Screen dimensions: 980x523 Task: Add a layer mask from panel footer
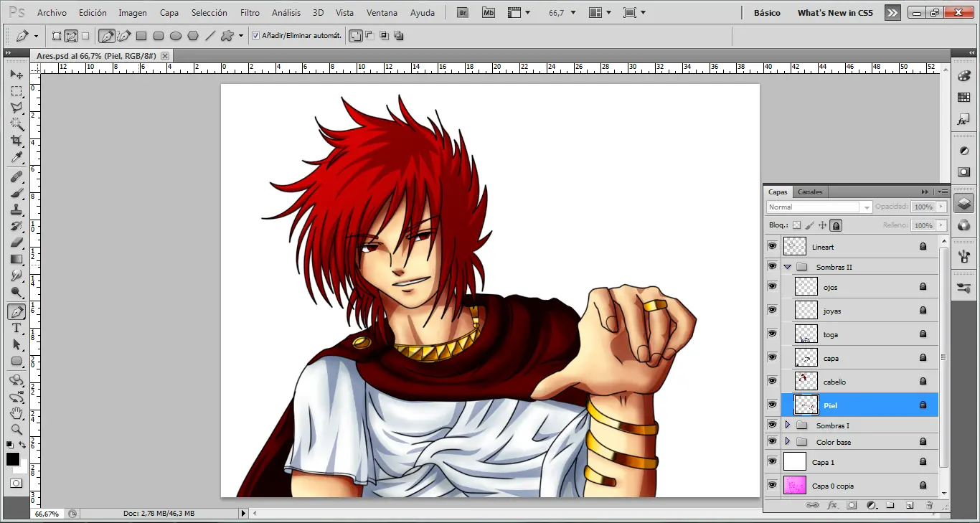[x=852, y=505]
